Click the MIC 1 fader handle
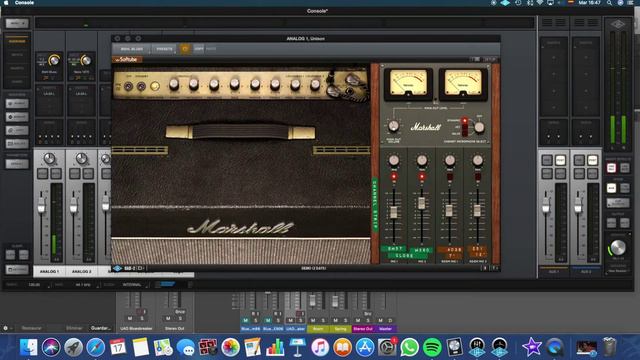The height and width of the screenshot is (360, 640). (x=393, y=212)
